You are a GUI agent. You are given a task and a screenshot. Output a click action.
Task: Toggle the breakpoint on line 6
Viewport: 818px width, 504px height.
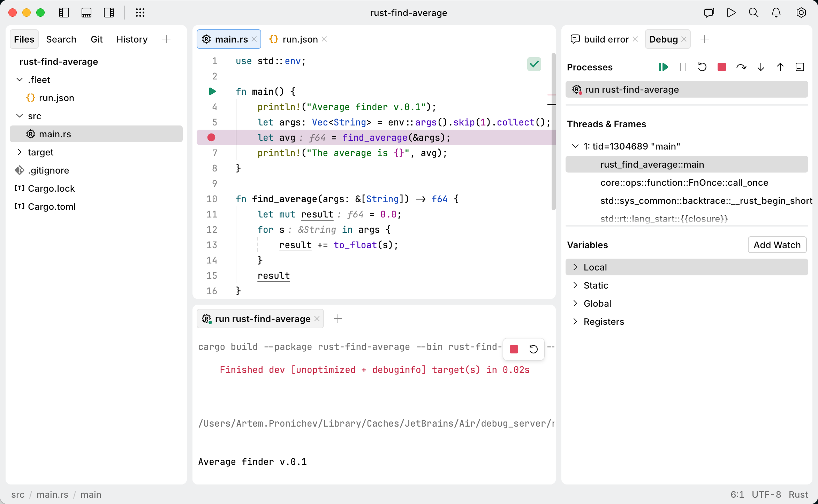click(x=211, y=137)
